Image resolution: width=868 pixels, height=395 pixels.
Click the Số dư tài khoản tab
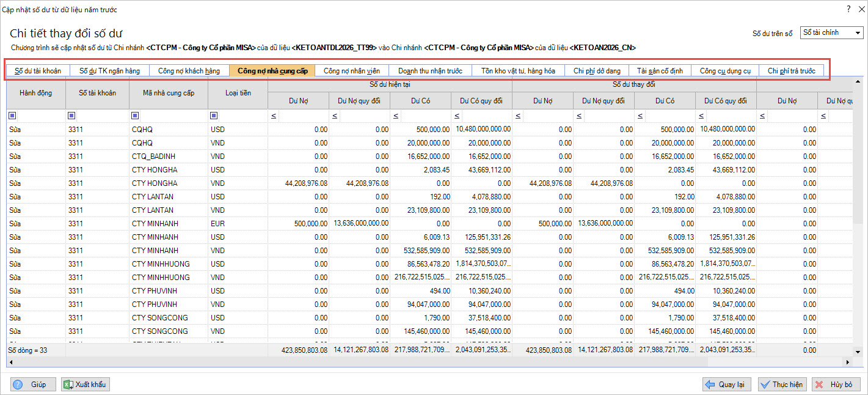coord(38,71)
